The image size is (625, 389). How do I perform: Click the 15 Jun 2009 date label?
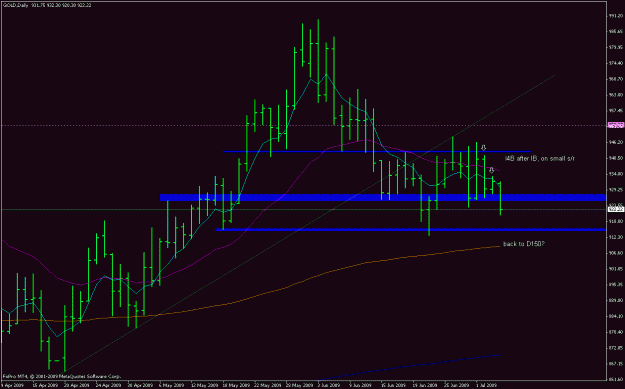tap(392, 386)
